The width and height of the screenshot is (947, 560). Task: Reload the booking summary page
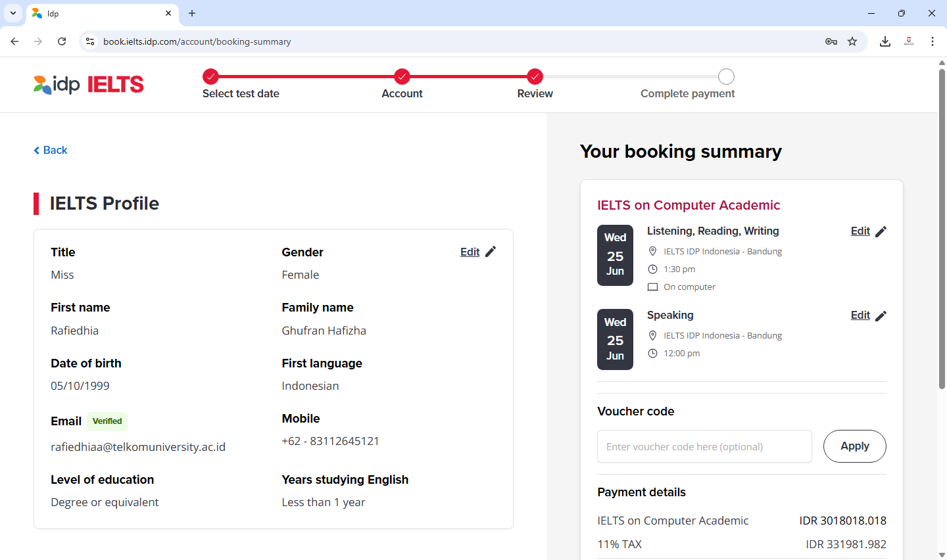tap(62, 41)
